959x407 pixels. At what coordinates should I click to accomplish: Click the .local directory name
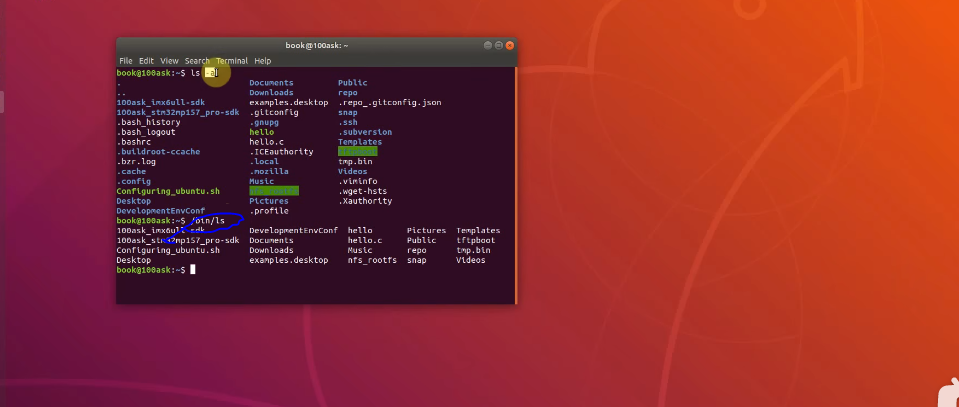[x=264, y=162]
